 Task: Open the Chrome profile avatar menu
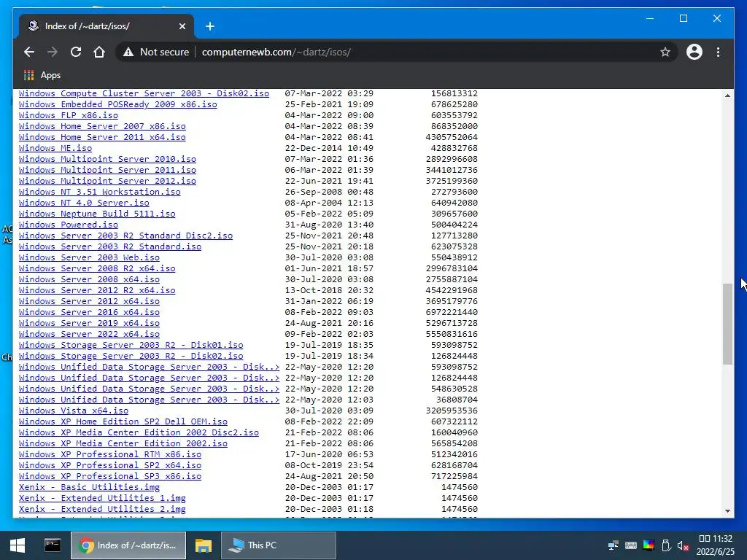coord(694,52)
